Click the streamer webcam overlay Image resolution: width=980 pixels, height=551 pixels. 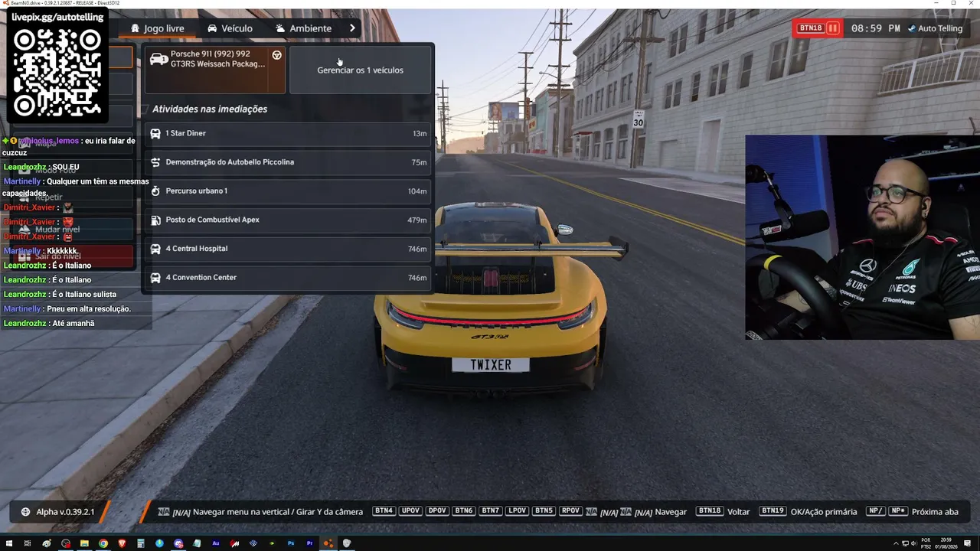click(862, 237)
